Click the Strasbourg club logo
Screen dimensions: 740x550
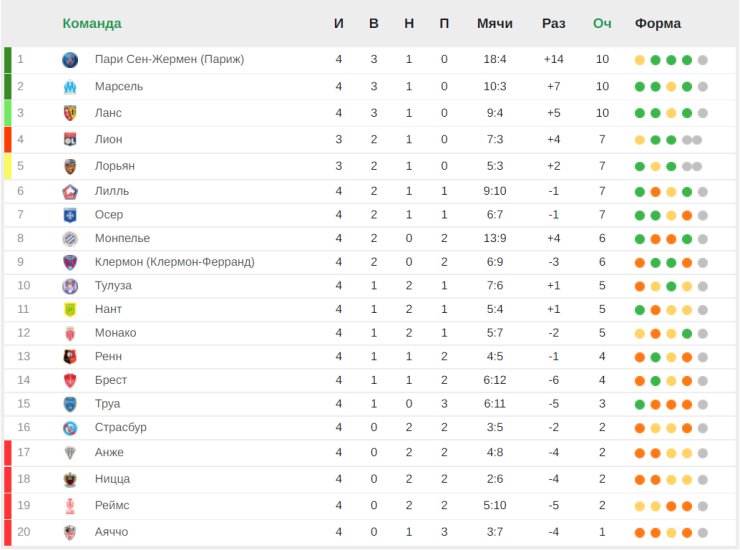coord(70,428)
